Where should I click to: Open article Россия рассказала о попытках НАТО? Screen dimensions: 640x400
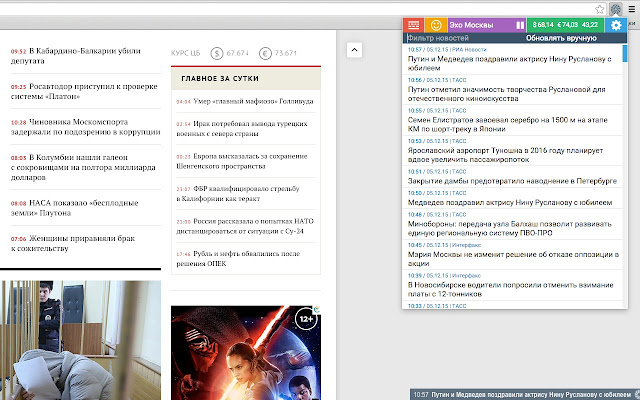(245, 226)
